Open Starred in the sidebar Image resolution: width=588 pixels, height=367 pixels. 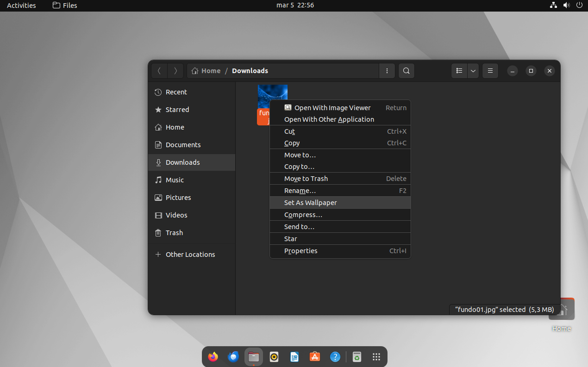(x=177, y=110)
